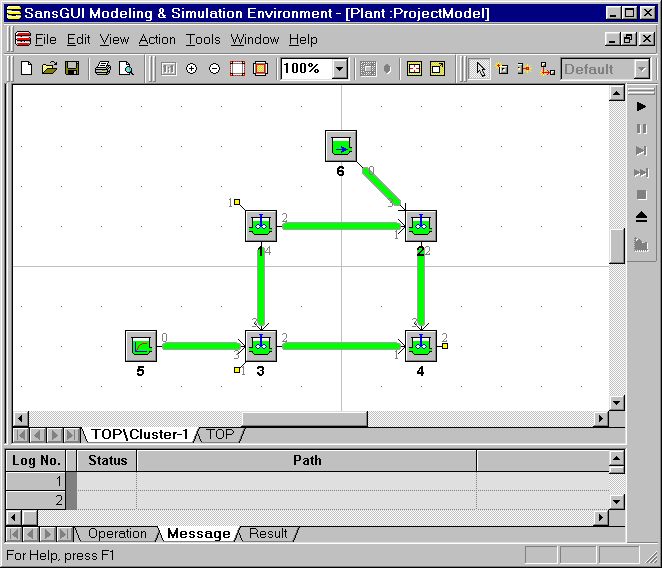This screenshot has width=662, height=568.
Task: Start the simulation with the Play button
Action: pos(641,106)
